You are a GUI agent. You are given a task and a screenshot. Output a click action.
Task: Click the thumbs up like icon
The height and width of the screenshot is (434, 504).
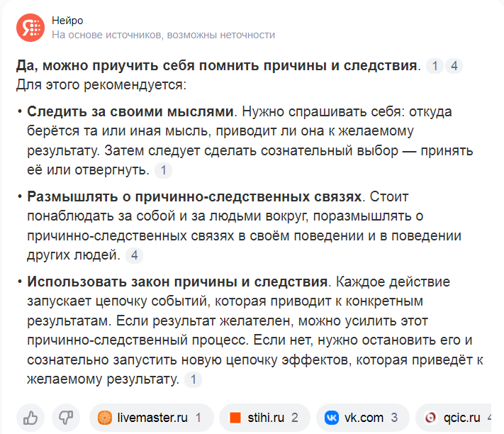coord(30,418)
